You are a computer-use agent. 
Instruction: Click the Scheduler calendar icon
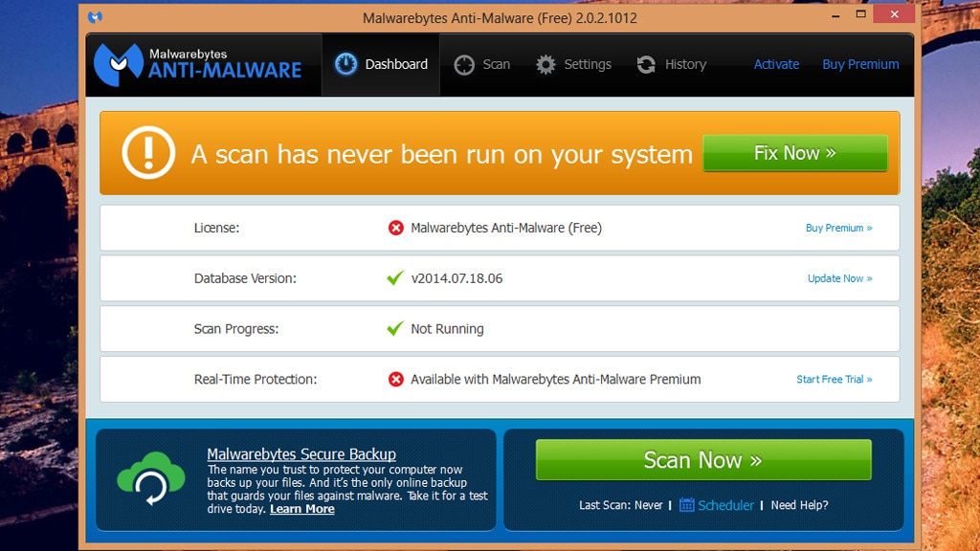[x=686, y=505]
